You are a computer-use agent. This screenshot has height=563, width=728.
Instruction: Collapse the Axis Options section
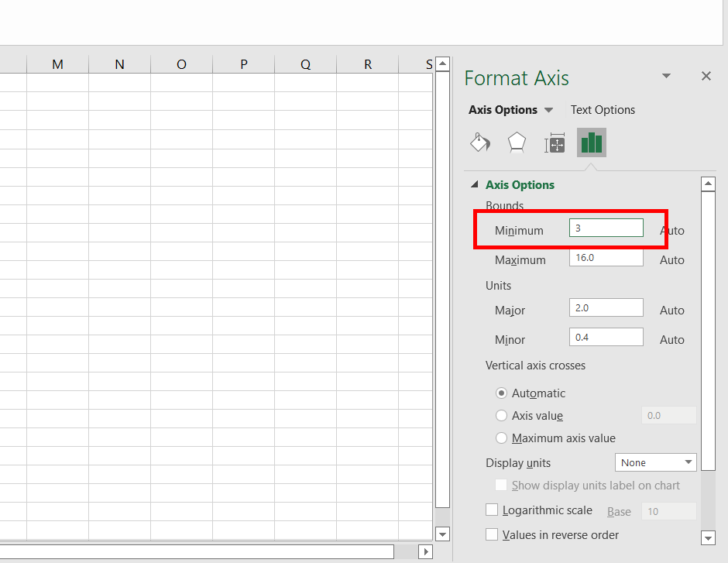coord(475,185)
